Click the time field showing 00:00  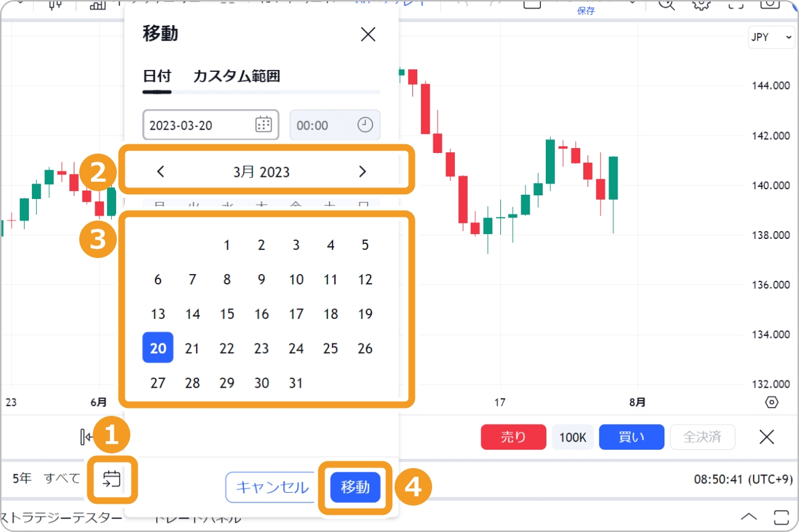coord(335,125)
